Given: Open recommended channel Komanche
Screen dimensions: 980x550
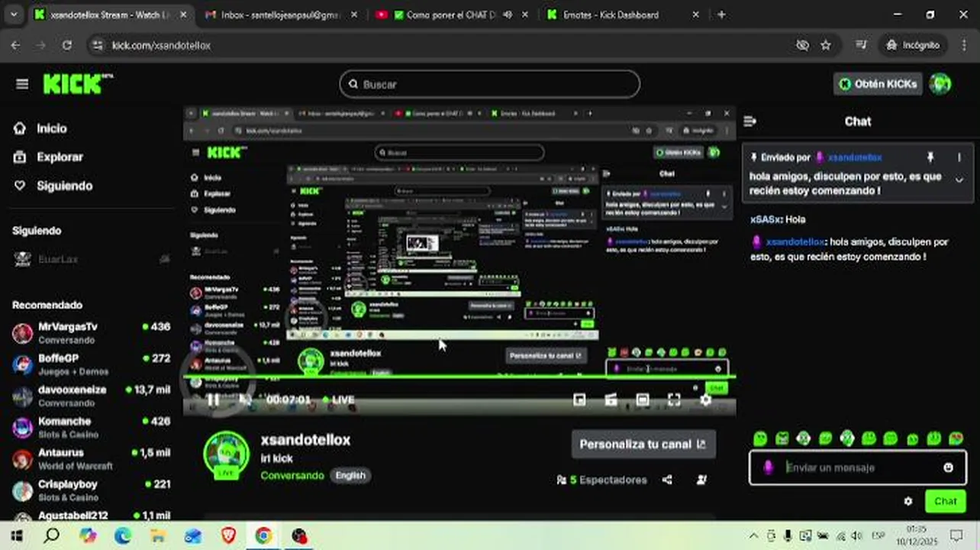Looking at the screenshot, I should pos(92,427).
